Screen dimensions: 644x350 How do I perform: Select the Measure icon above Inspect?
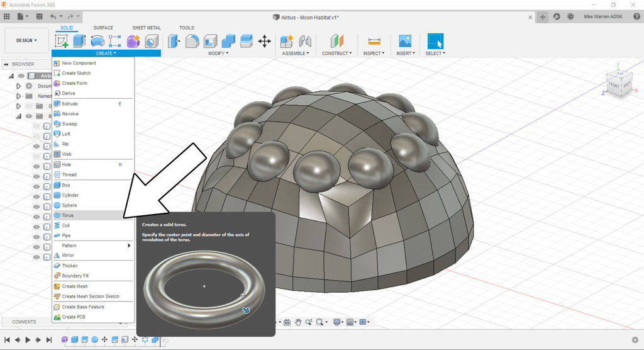coord(375,42)
